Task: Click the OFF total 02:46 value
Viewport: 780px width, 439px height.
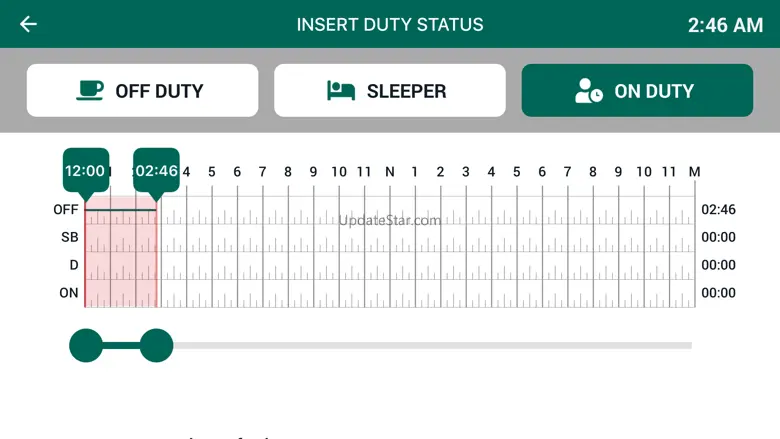Action: click(x=718, y=209)
